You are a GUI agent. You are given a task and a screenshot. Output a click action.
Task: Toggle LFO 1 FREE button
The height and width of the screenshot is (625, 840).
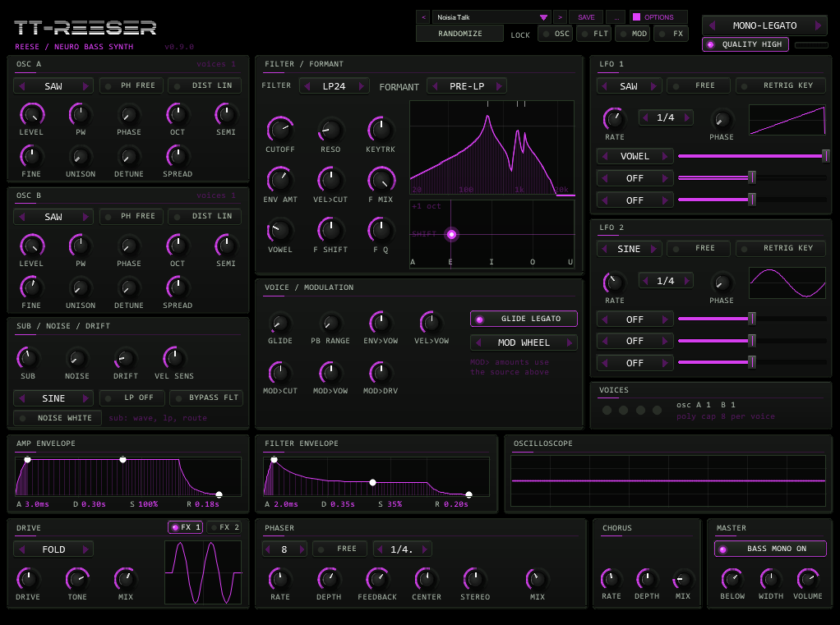click(x=698, y=85)
